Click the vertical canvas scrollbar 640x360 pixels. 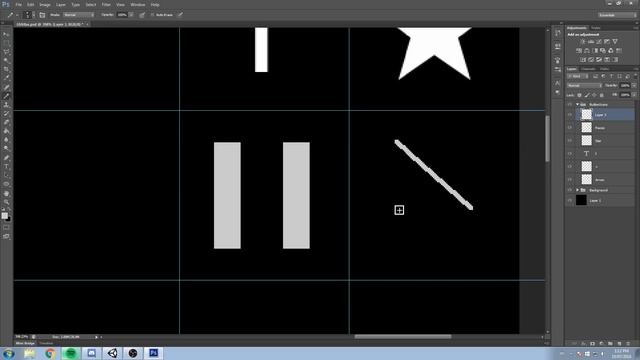tap(547, 139)
